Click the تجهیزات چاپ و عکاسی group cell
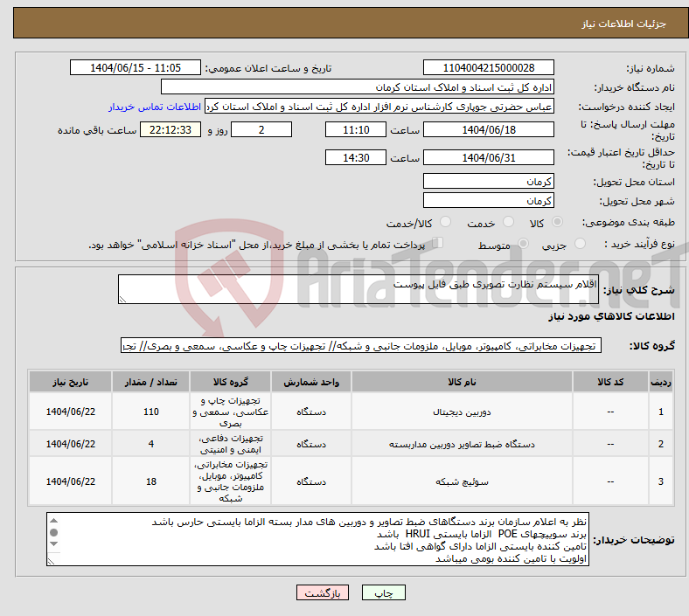This screenshot has height=616, width=689. point(231,412)
